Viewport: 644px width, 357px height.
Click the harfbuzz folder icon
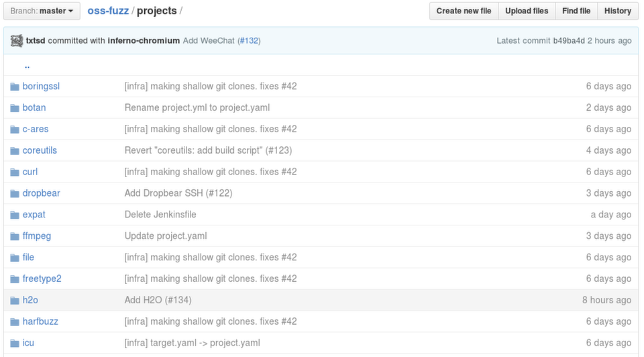15,321
